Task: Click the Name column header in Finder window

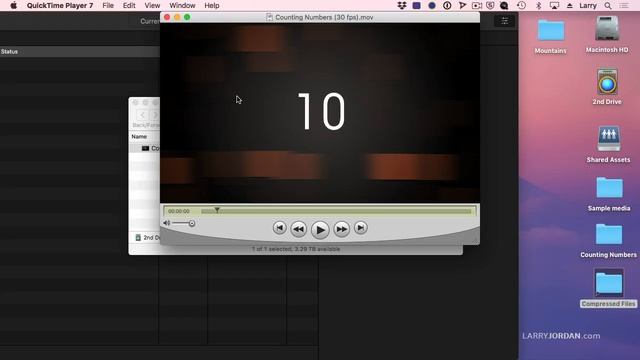Action: click(139, 136)
